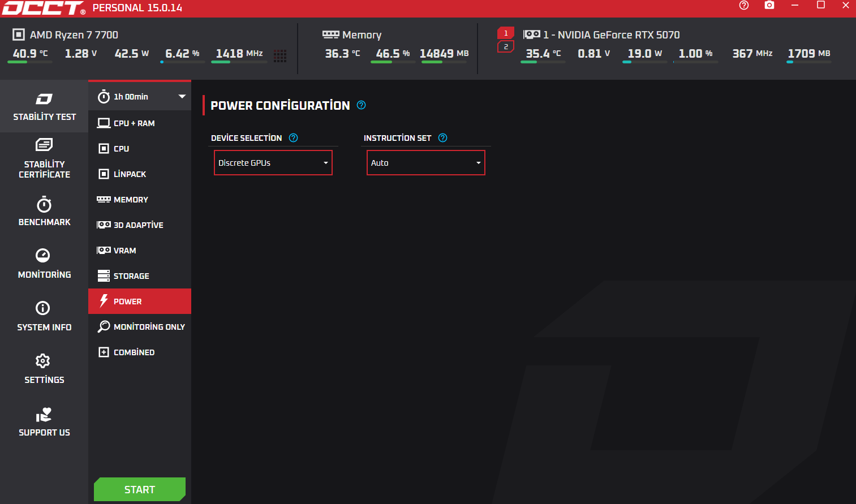Open the Stability Test section
Image resolution: width=856 pixels, height=504 pixels.
tap(44, 106)
